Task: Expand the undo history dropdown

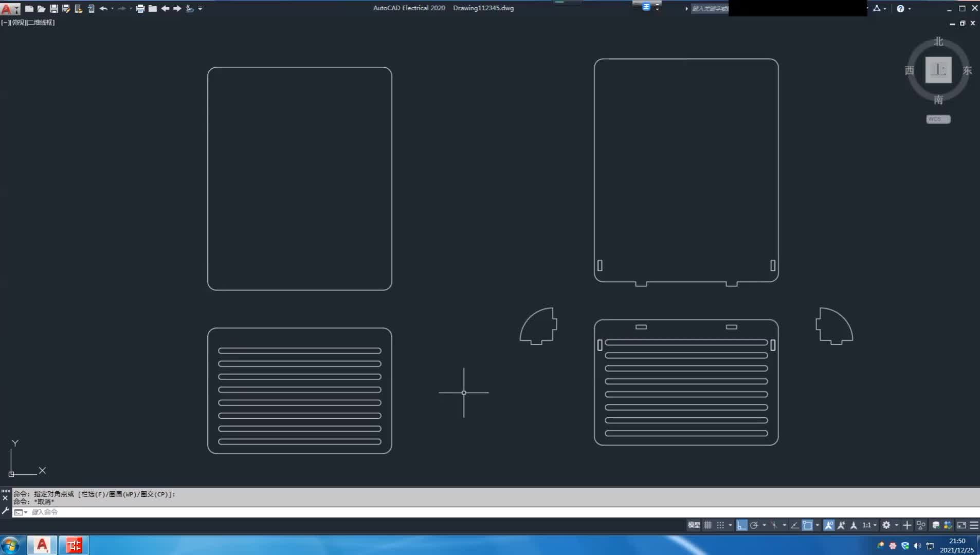Action: tap(112, 8)
